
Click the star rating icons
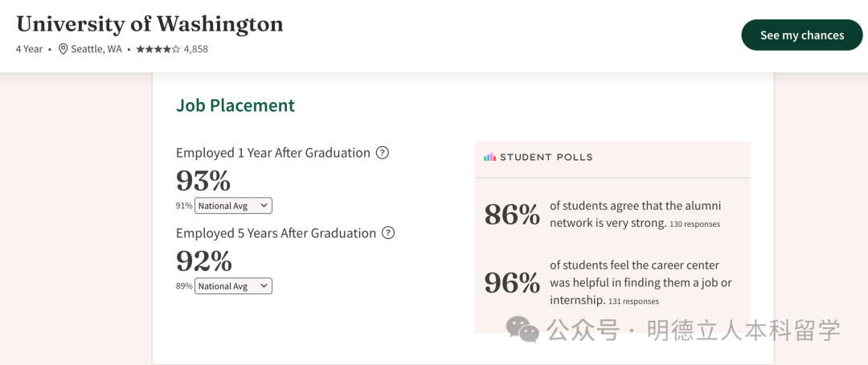[158, 49]
